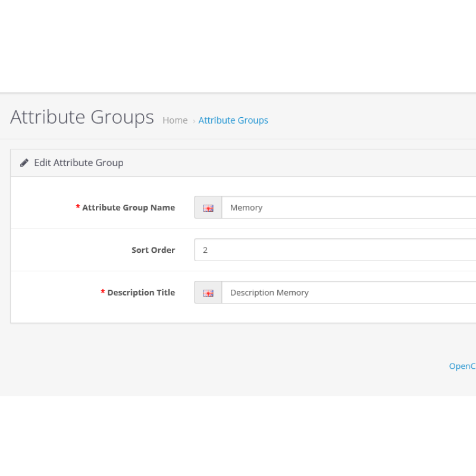Click the pencil icon beside Edit Attribute Group
The height and width of the screenshot is (476, 476).
(x=24, y=162)
